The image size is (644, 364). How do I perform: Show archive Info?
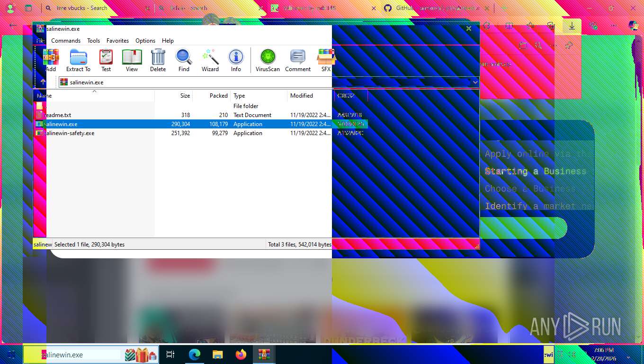point(236,60)
